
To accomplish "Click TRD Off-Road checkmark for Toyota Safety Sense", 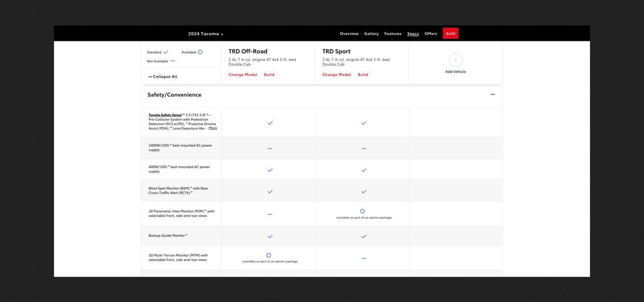I will (270, 123).
